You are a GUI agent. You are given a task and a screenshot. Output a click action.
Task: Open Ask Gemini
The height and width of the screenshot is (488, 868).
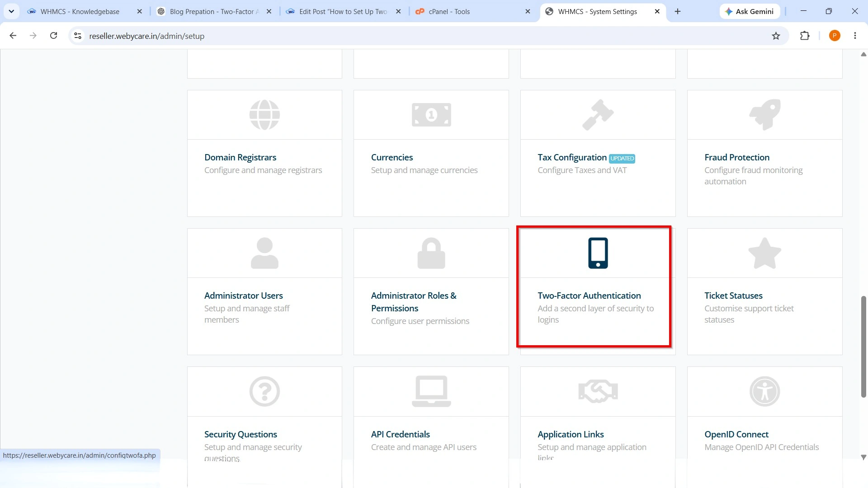[750, 11]
